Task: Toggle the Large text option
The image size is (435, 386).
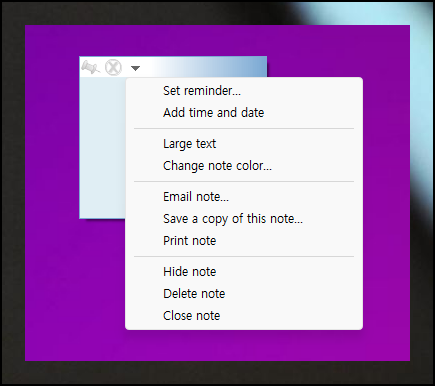Action: (x=244, y=144)
